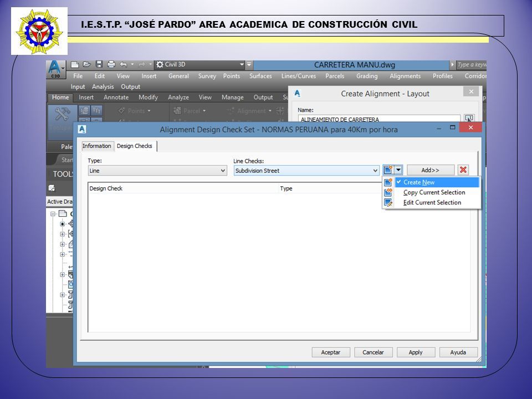Click the name template icon beside the alignment name

coord(469,119)
